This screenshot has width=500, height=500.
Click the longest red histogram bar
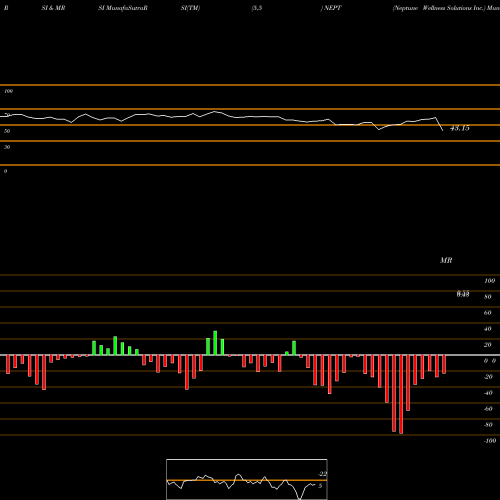(401, 394)
